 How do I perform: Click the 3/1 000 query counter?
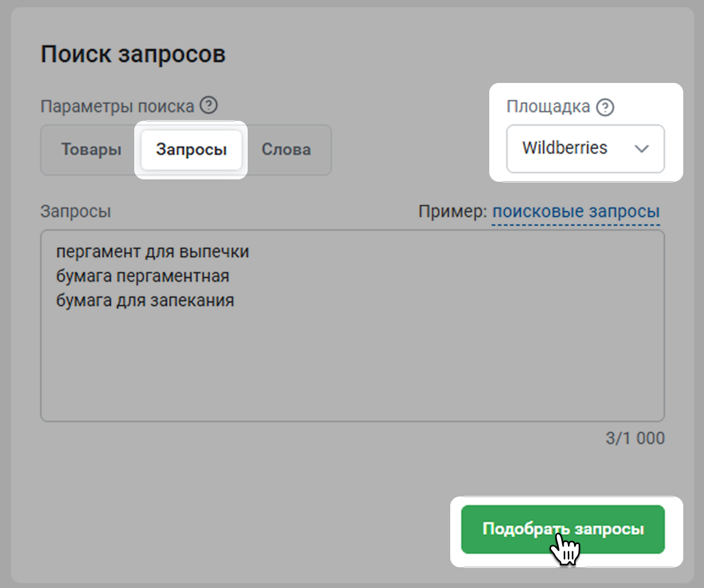tap(634, 439)
